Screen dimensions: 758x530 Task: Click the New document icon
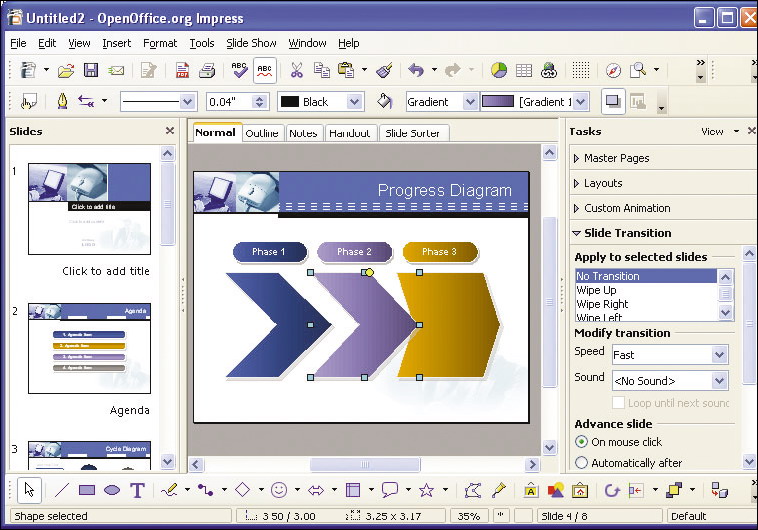[x=28, y=71]
